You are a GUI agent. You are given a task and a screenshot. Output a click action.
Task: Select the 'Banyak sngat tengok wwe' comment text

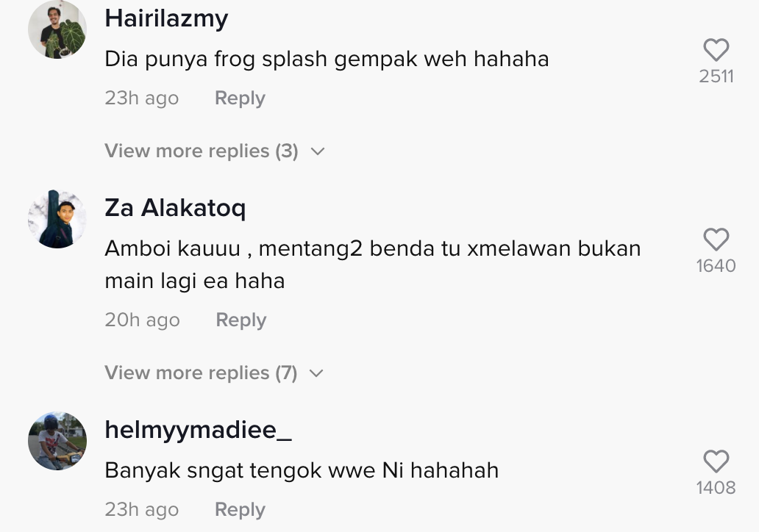[x=302, y=470]
